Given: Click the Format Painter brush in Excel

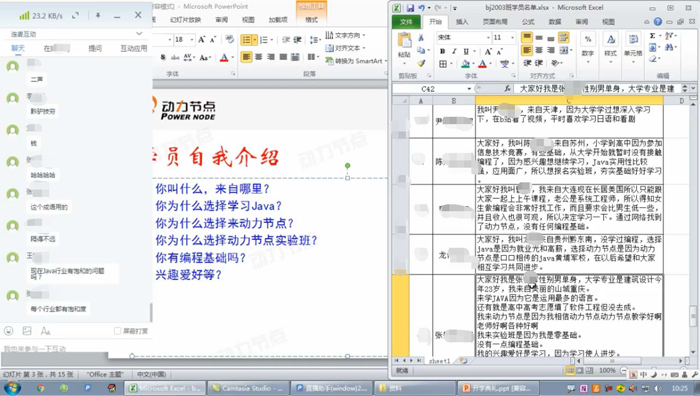Looking at the screenshot, I should point(421,63).
